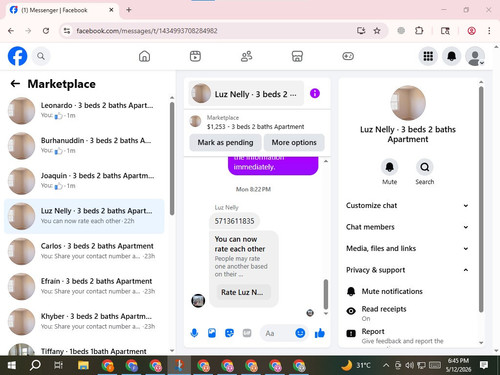Expand Media, files and links section
Viewport: 500px width, 375px height.
407,248
